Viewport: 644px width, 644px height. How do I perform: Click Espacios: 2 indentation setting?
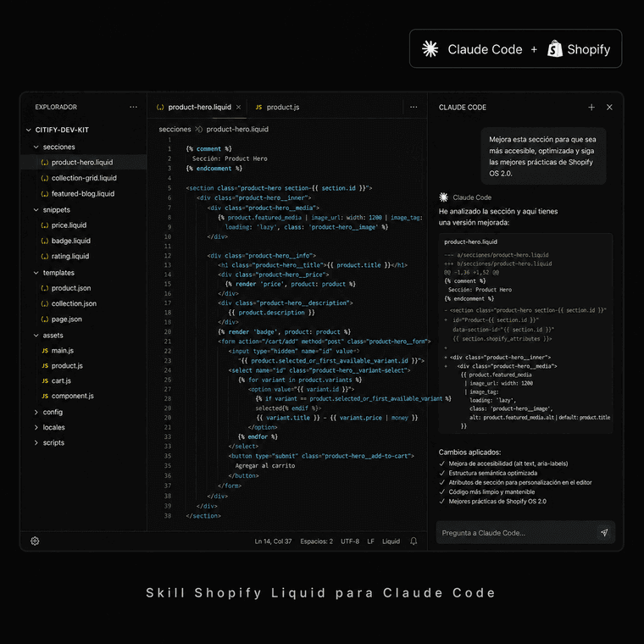click(x=317, y=541)
